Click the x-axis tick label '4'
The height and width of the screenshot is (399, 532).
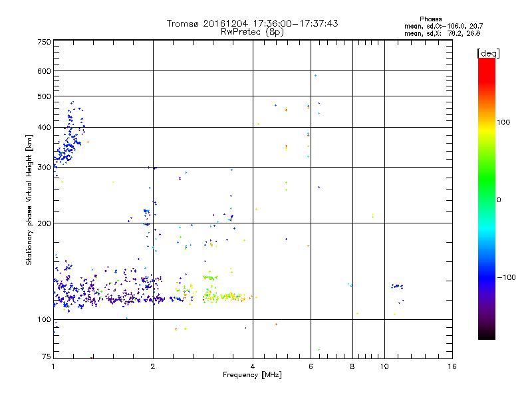pyautogui.click(x=253, y=366)
